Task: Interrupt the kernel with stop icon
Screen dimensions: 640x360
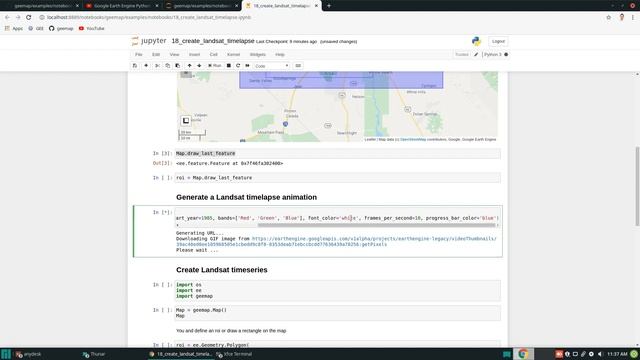Action: (229, 66)
